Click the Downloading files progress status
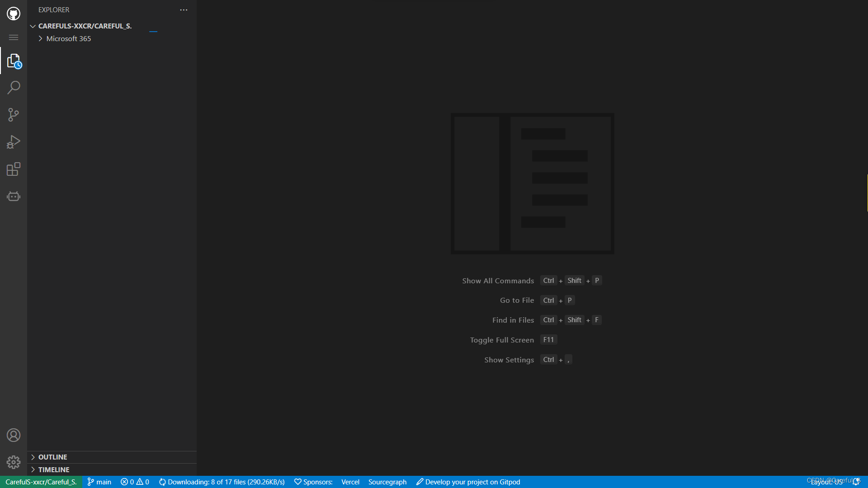Image resolution: width=868 pixels, height=488 pixels. point(222,482)
